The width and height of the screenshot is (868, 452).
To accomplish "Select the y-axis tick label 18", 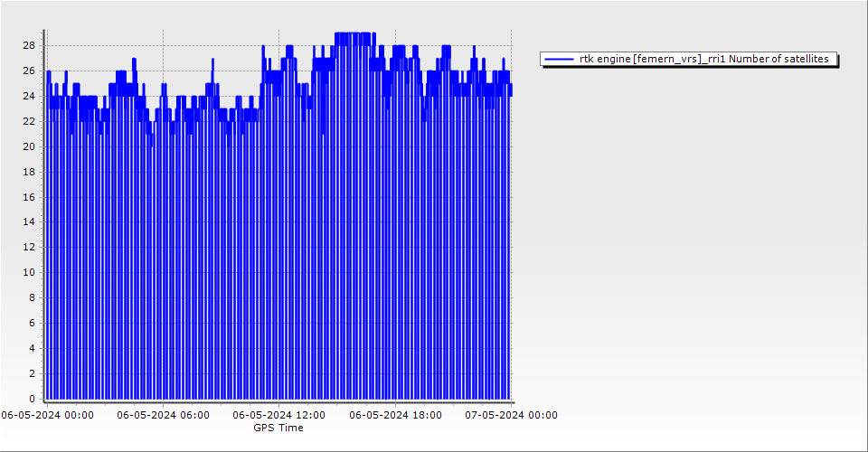I will [x=29, y=172].
